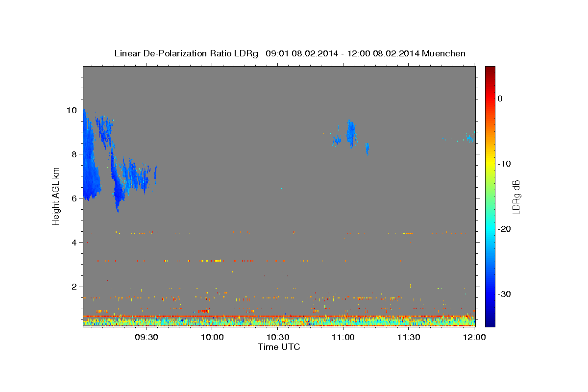Click the blue cloud patch near 11:00
The height and width of the screenshot is (392, 588).
pos(351,133)
